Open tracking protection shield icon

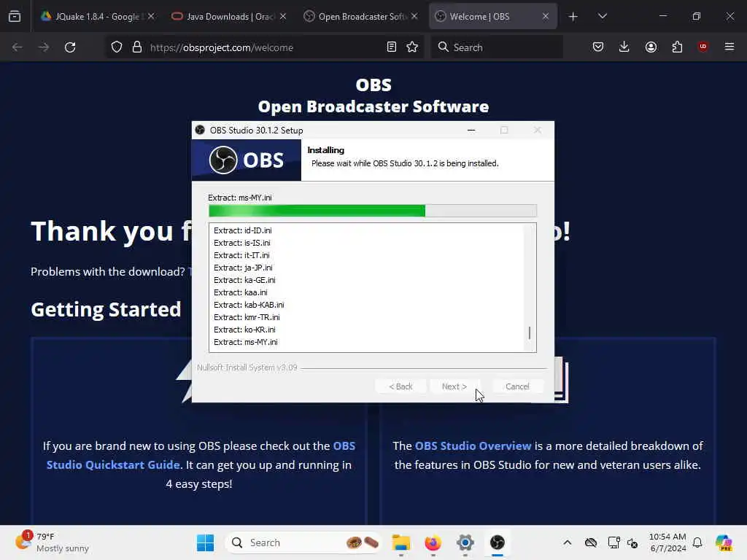pyautogui.click(x=117, y=47)
